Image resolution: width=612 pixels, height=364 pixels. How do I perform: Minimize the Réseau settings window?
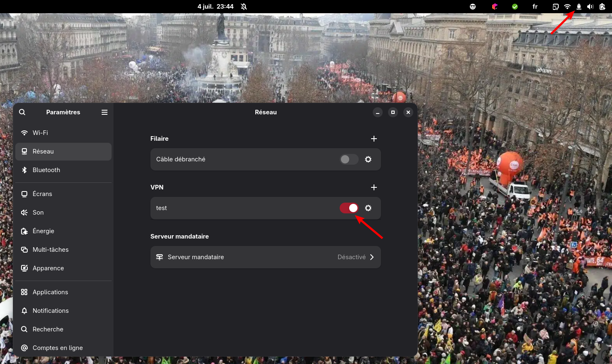[378, 112]
